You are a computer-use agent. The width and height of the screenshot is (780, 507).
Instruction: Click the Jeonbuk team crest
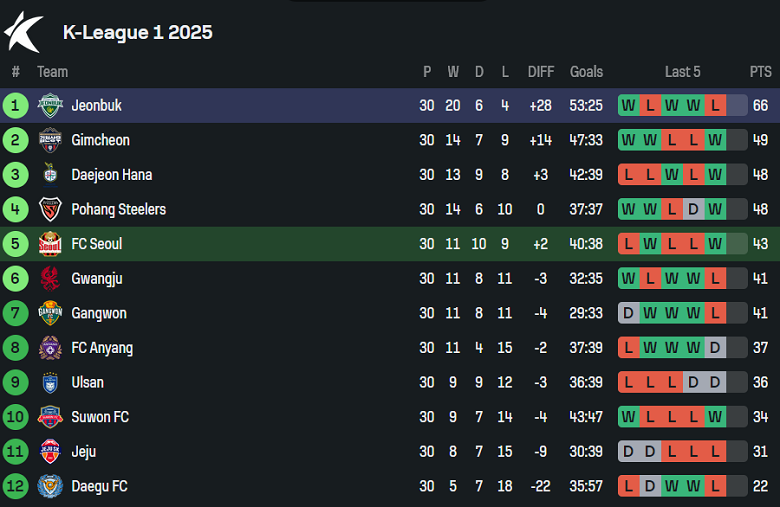pos(50,105)
